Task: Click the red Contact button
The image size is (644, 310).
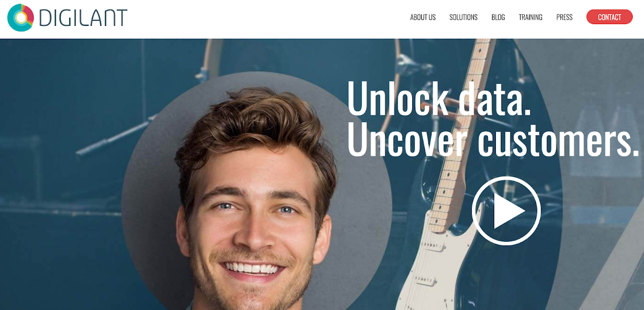Action: click(x=610, y=17)
